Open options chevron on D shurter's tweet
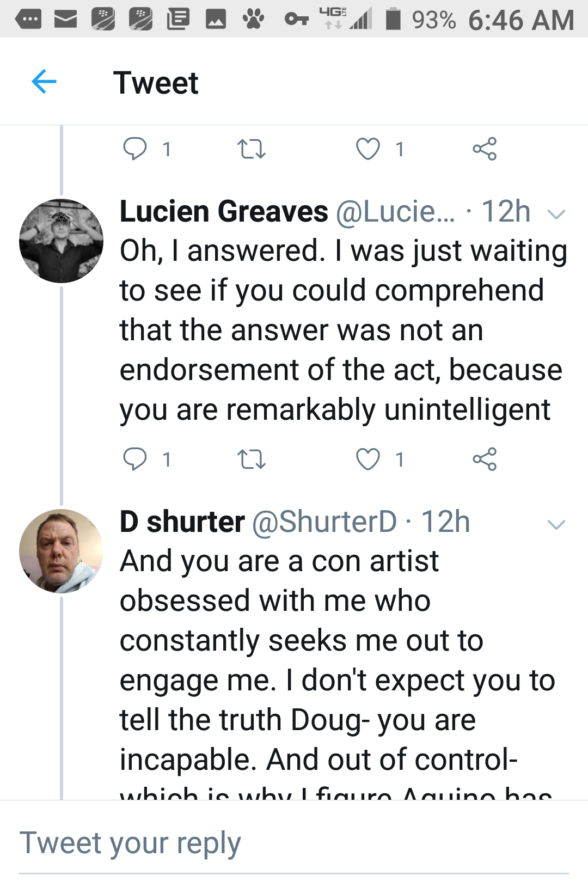This screenshot has width=588, height=882. coord(556,524)
